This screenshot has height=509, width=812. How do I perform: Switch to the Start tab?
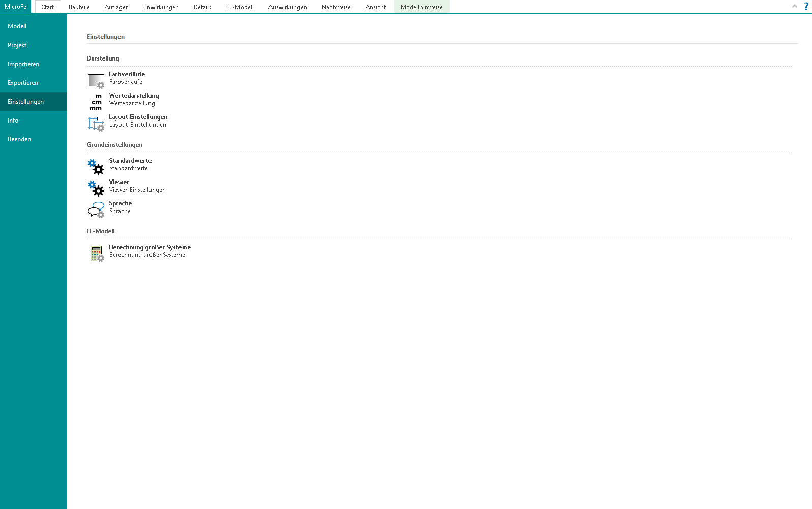click(48, 7)
